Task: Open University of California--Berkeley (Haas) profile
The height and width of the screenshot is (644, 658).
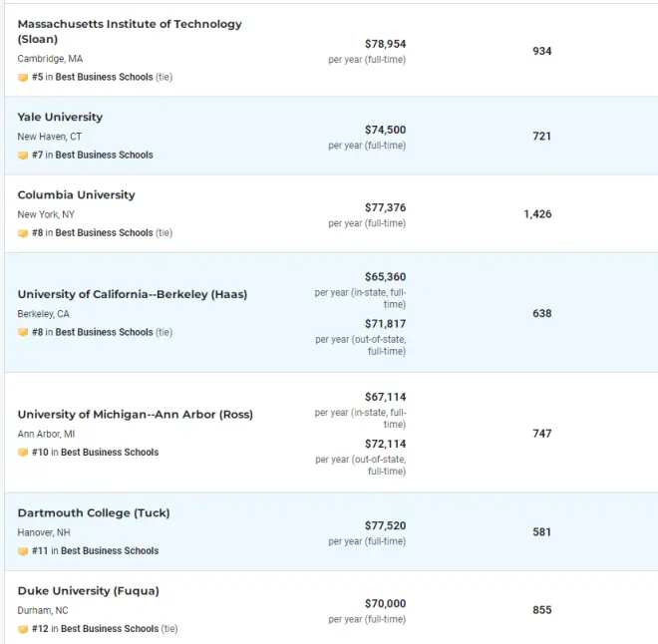Action: 133,294
